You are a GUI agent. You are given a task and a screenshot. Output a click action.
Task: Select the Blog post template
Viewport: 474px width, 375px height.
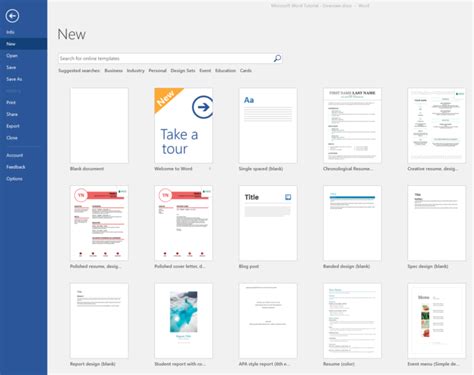point(268,223)
